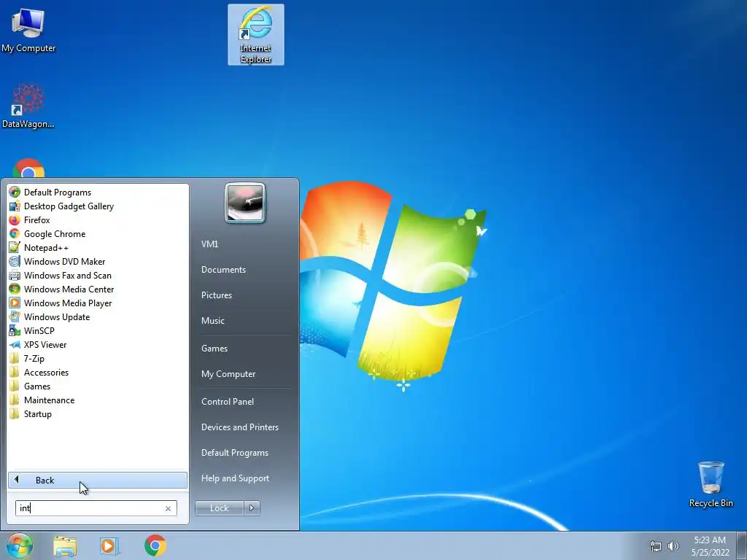
Task: Click network icon in system tray
Action: pyautogui.click(x=656, y=546)
